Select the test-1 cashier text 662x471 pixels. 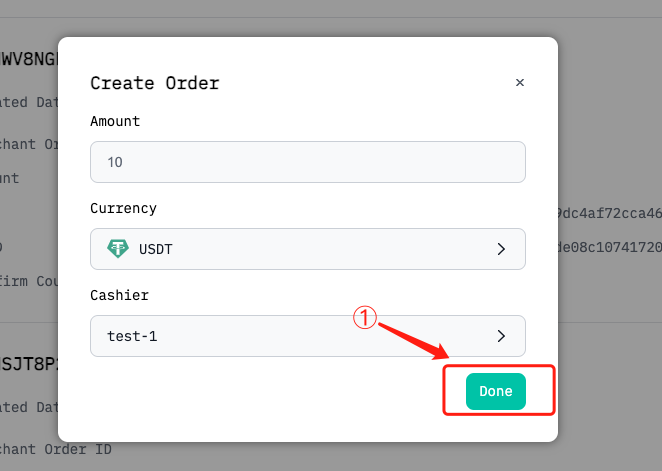132,336
